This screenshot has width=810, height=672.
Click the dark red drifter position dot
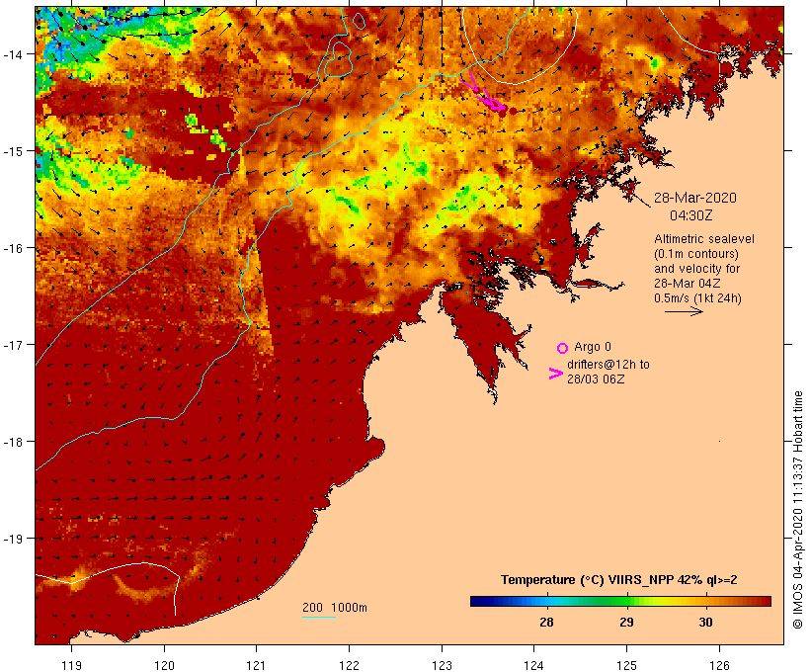[513, 111]
